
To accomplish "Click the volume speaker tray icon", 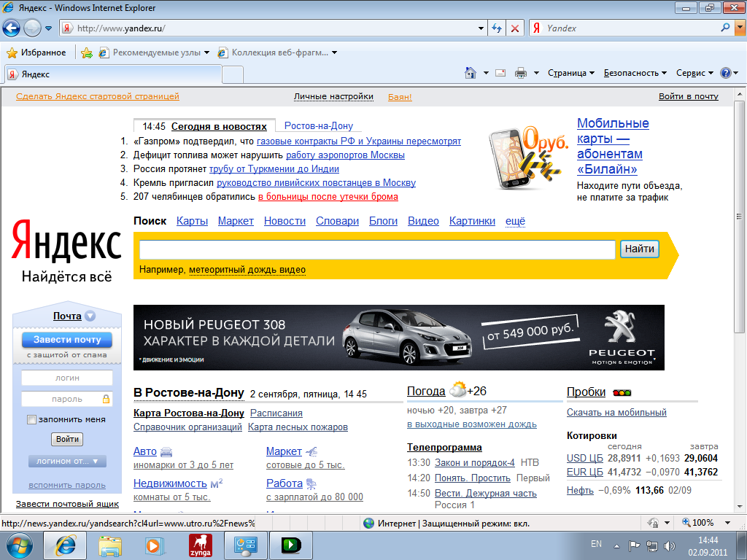I will (x=670, y=546).
